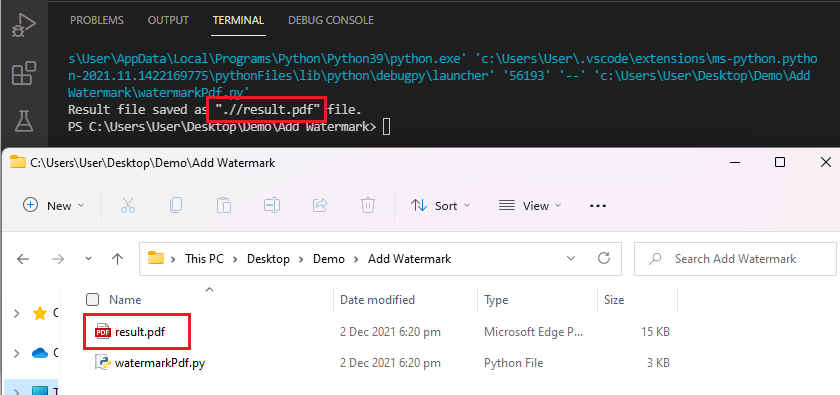Select the result.pdf file
Screen dimensions: 840x395
140,332
